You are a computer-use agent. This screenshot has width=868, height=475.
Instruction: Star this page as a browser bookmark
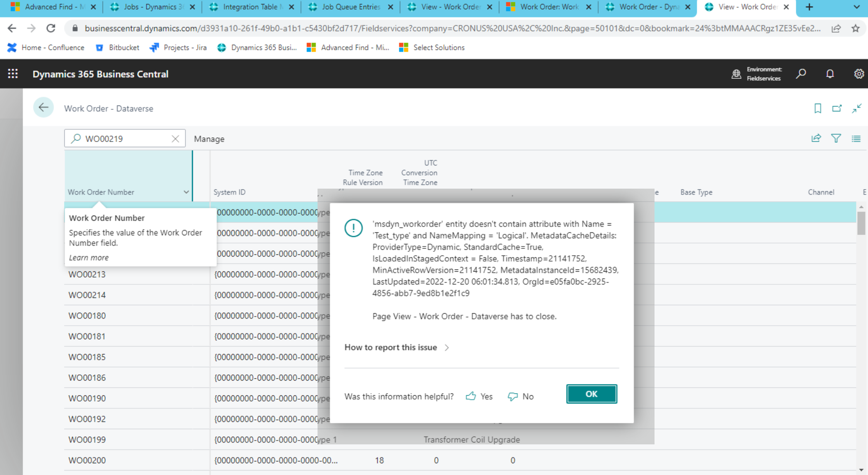click(855, 28)
